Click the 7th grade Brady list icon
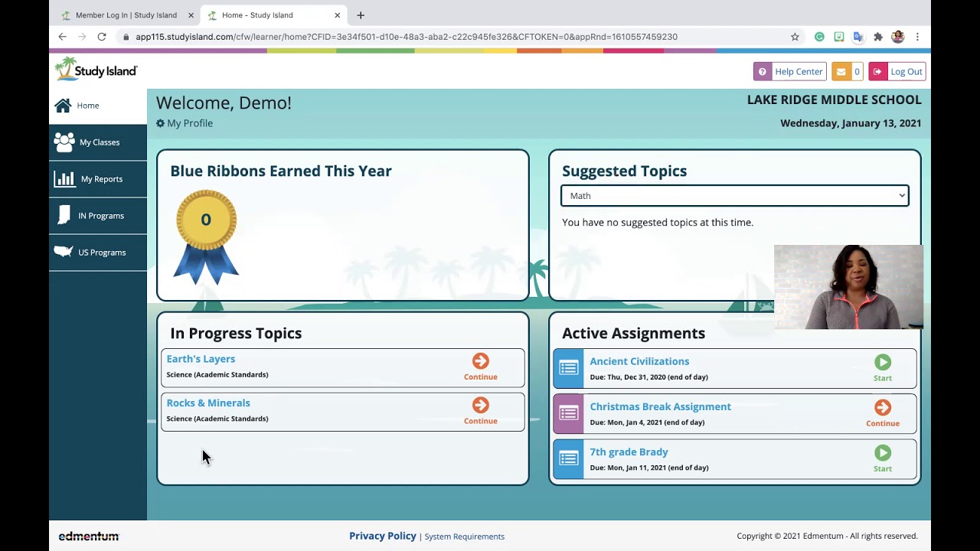The image size is (980, 551). pos(568,458)
